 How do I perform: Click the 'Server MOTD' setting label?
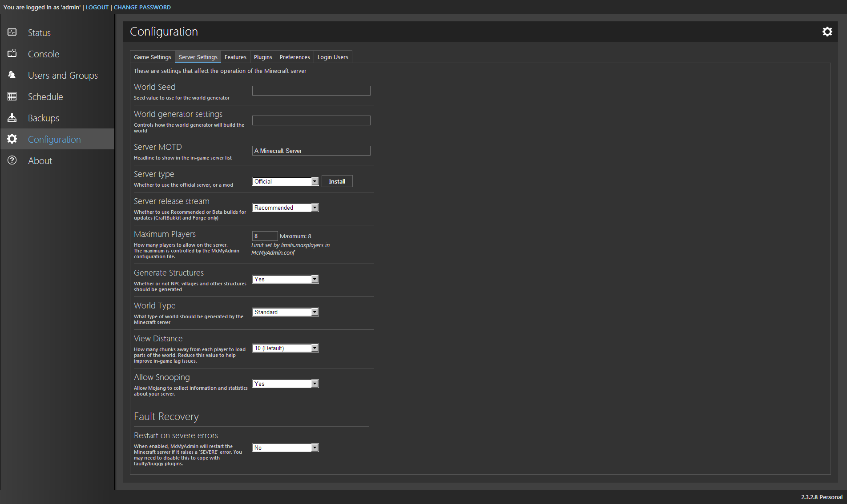(158, 147)
